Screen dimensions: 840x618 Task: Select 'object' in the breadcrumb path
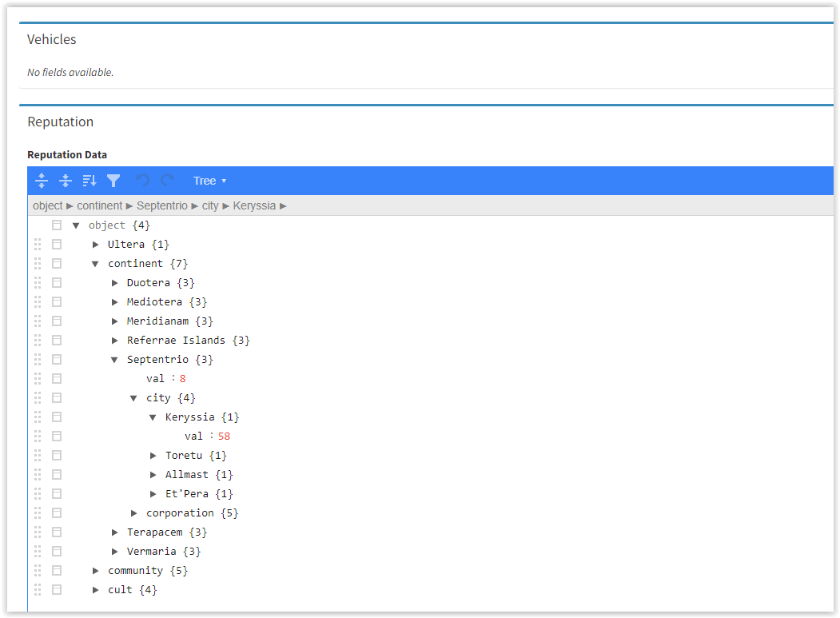[48, 205]
